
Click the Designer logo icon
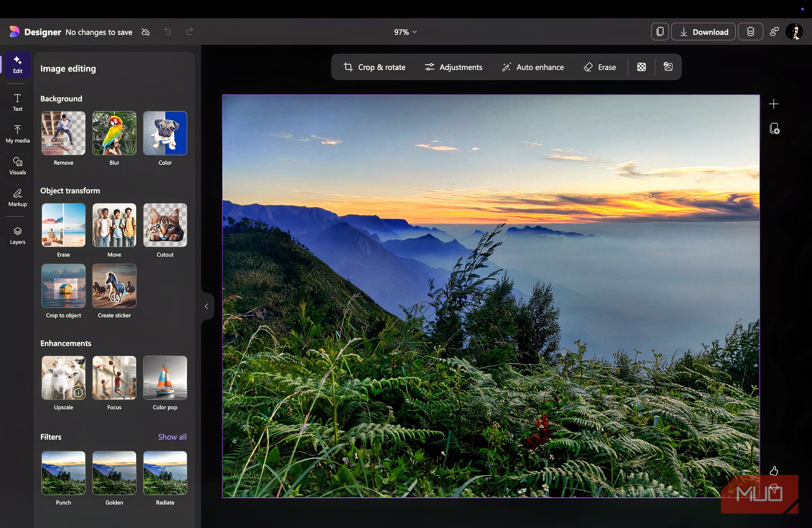[x=14, y=32]
